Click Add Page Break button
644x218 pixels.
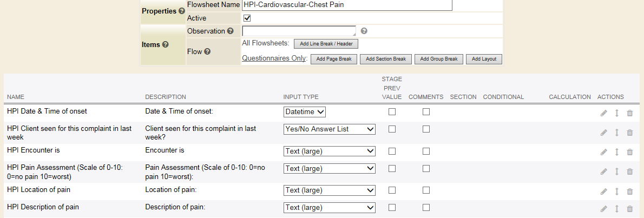334,59
